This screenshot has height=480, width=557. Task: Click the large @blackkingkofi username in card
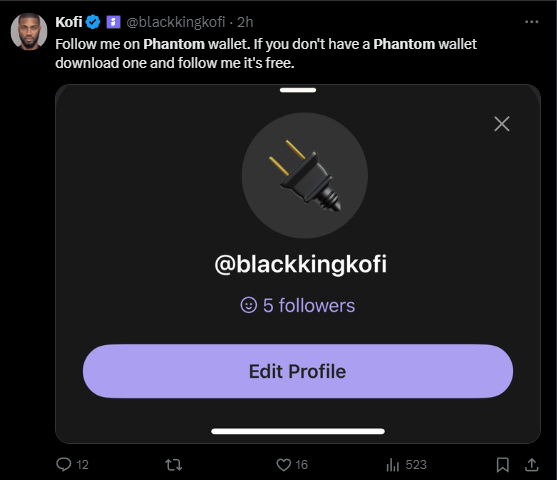301,264
